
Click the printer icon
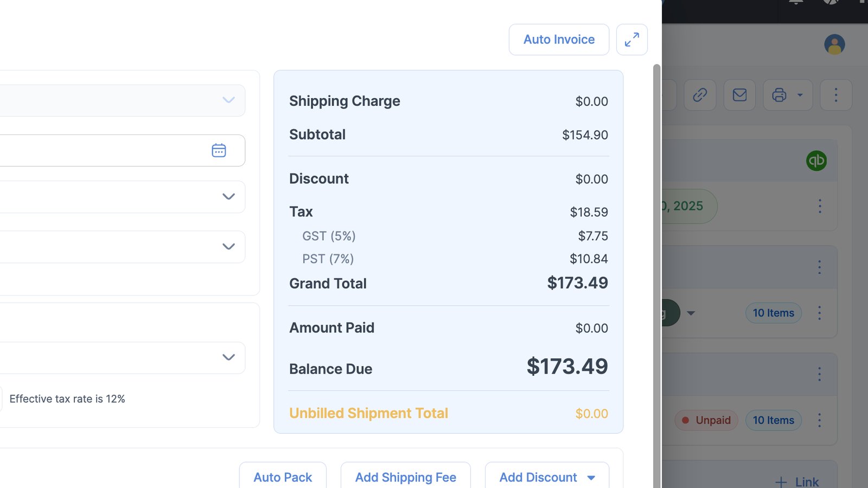(779, 95)
